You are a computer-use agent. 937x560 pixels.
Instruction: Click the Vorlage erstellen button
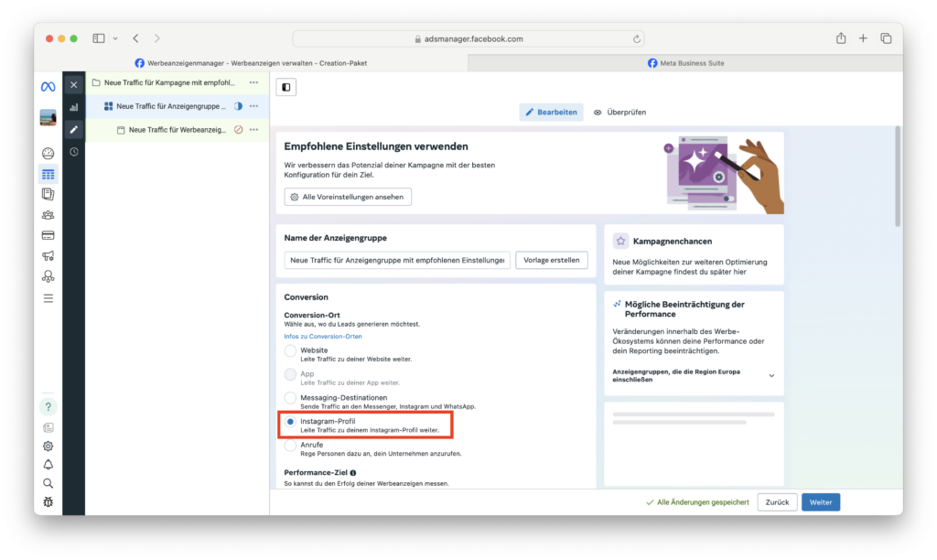click(552, 261)
